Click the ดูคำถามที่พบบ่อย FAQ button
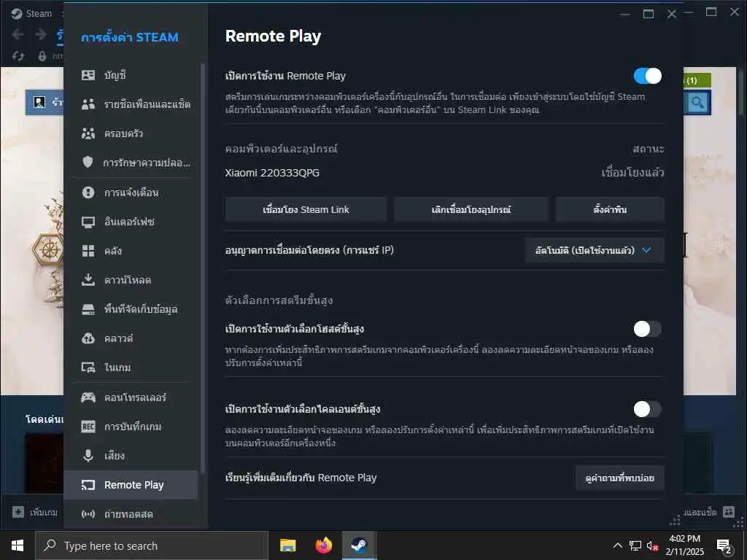Image resolution: width=747 pixels, height=560 pixels. (x=620, y=478)
